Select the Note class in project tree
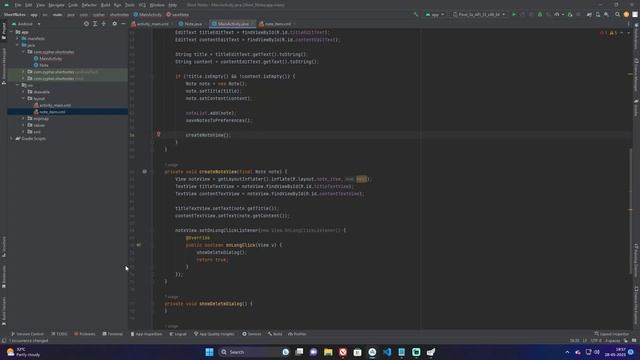 tap(41, 65)
